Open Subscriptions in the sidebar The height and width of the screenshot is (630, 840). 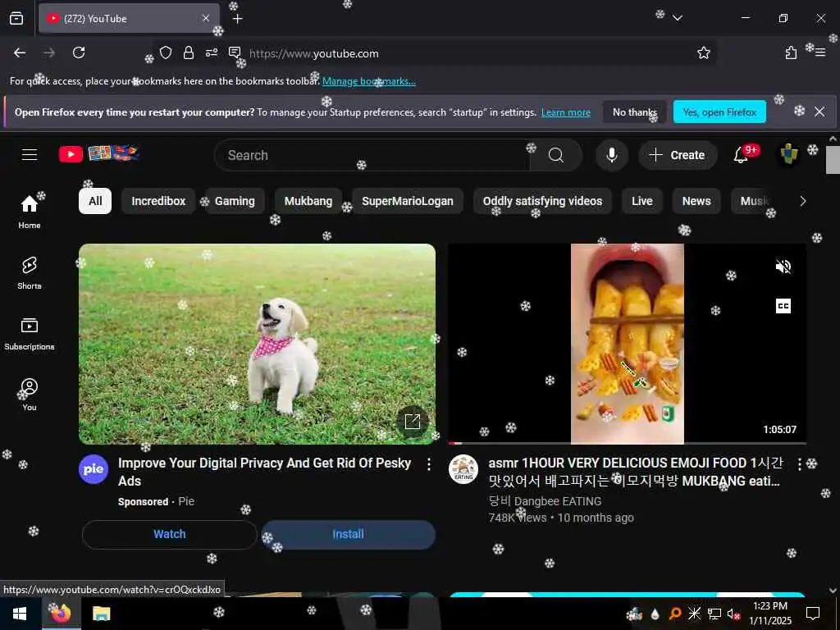coord(30,333)
